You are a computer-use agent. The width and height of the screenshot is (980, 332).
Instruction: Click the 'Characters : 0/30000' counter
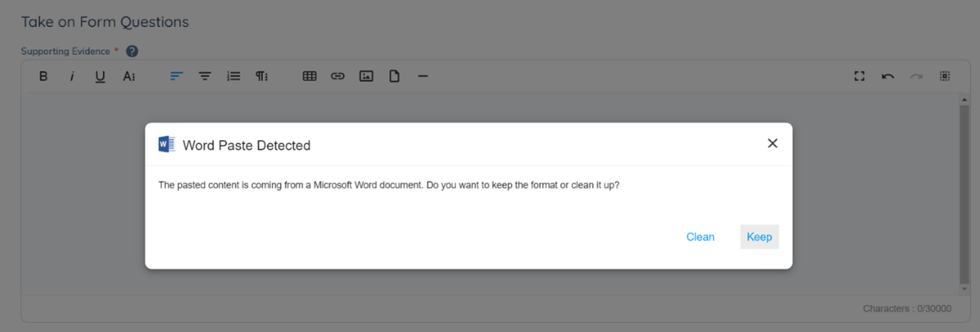907,309
